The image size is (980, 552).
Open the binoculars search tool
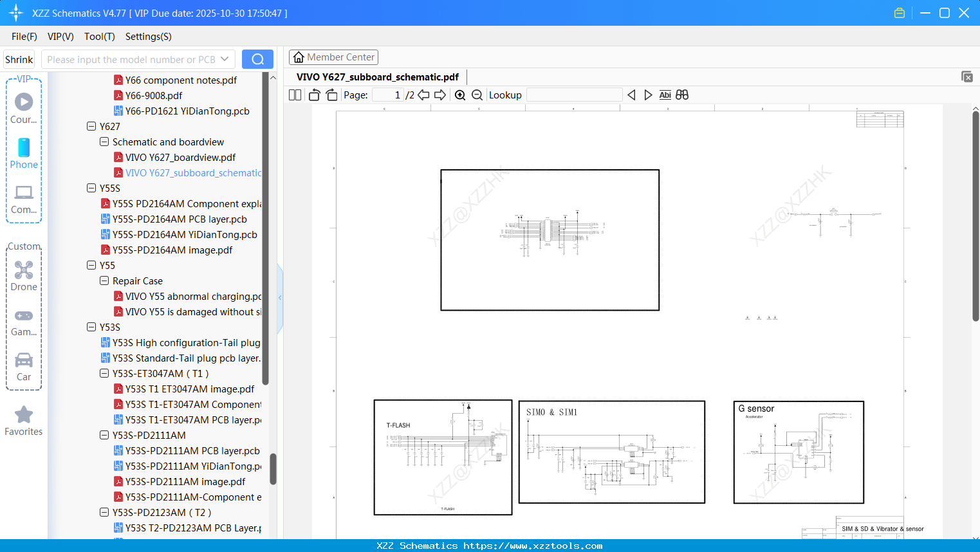click(x=681, y=95)
